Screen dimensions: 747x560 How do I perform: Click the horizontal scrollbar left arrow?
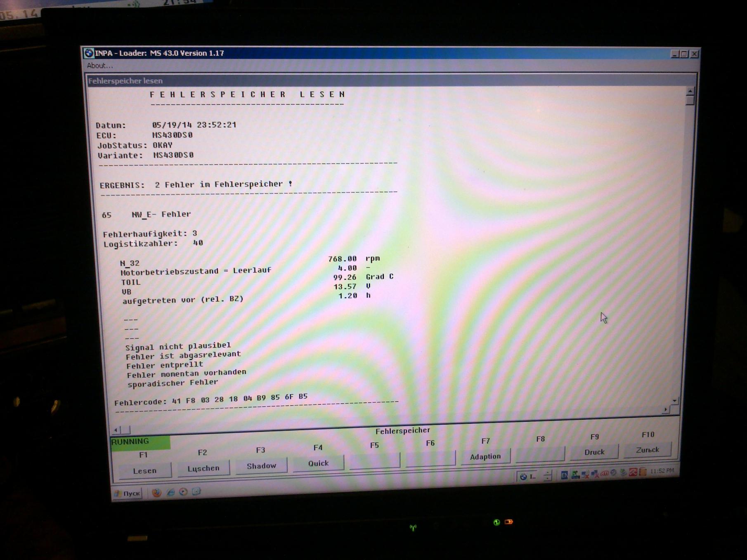[116, 430]
